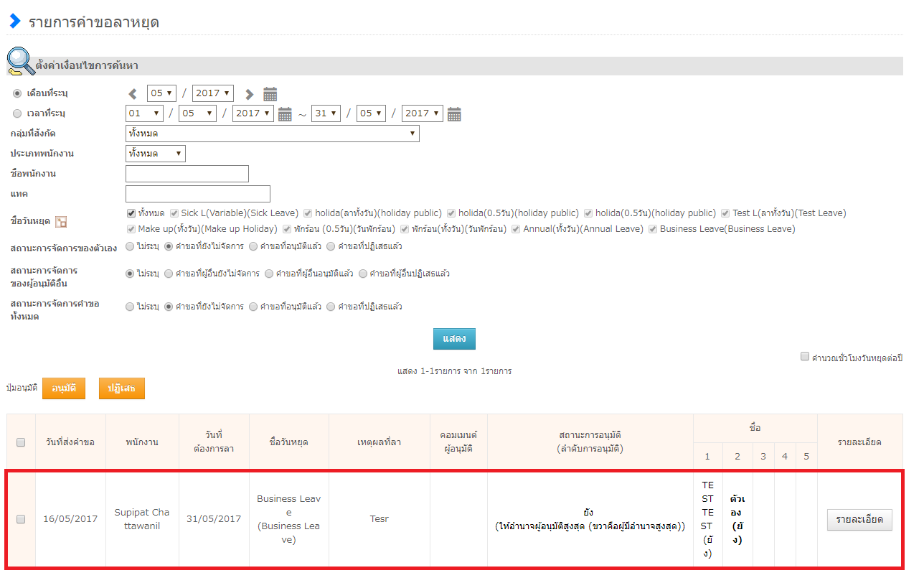
Task: Click the ชื่อพนักงาน text field
Action: coord(187,174)
